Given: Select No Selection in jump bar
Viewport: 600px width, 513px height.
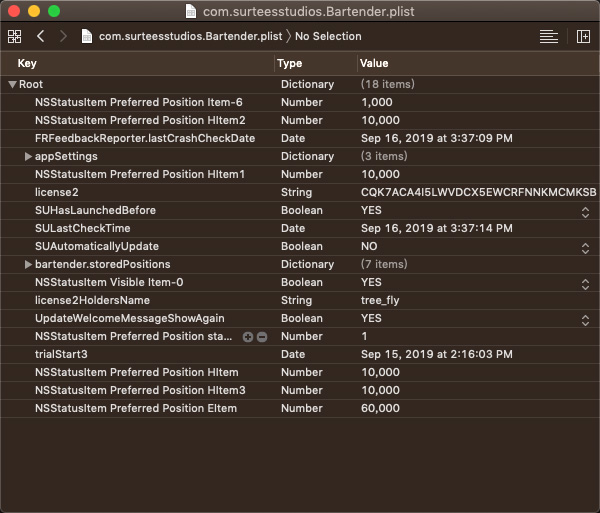Looking at the screenshot, I should tap(328, 36).
